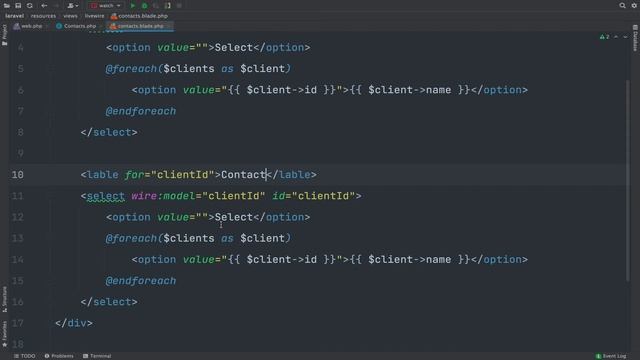The width and height of the screenshot is (640, 360).
Task: Click 'Select' option text on line 4
Action: coord(234,47)
